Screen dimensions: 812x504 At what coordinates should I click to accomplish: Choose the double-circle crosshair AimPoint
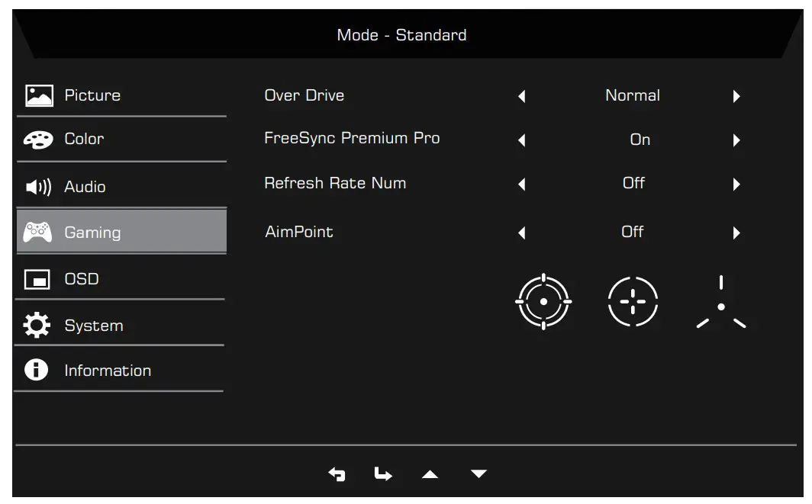click(x=543, y=301)
